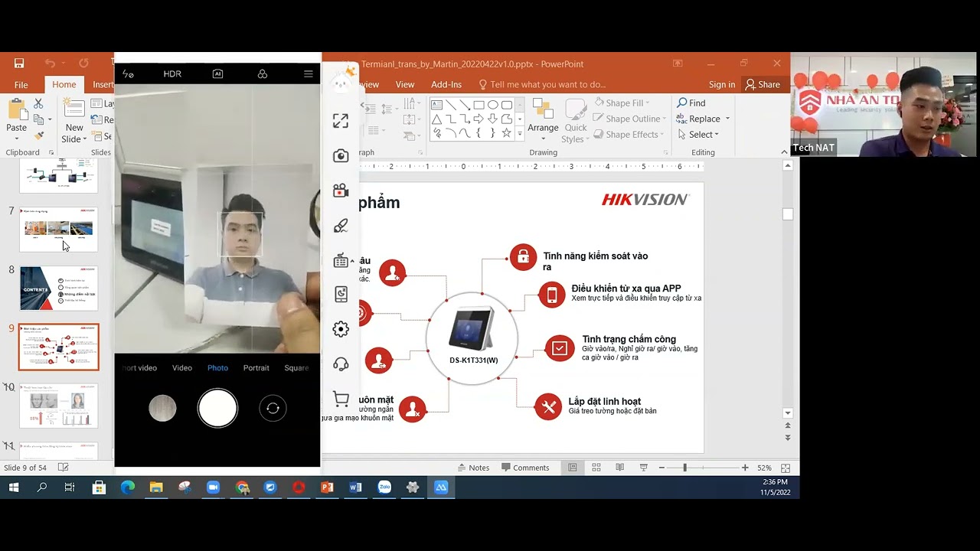Viewport: 980px width, 551px height.
Task: Click the Share button
Action: click(763, 85)
